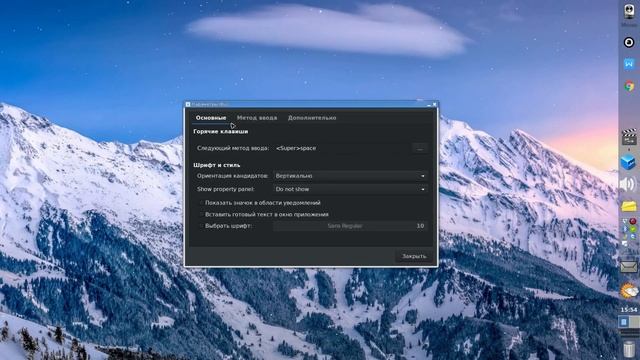The width and height of the screenshot is (640, 360).
Task: Open the yellow folder file manager icon
Action: 629,206
